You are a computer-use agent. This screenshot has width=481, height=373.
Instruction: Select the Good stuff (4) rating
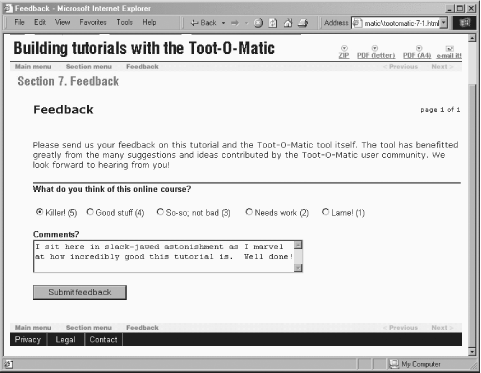90,212
